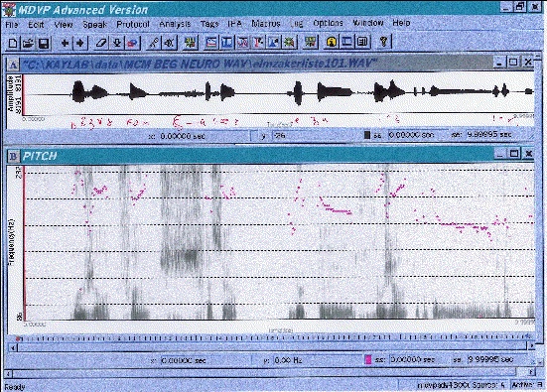The image size is (547, 392).
Task: Open the Analysis menu
Action: (x=175, y=24)
